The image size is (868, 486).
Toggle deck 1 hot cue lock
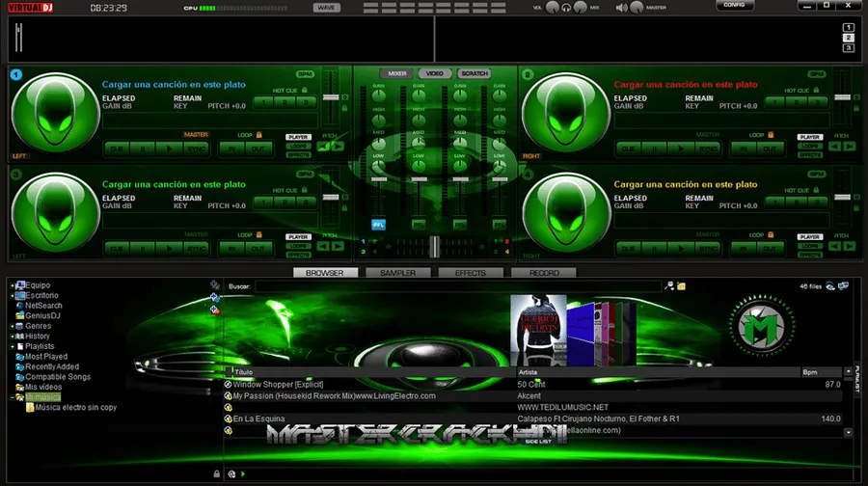coord(305,90)
